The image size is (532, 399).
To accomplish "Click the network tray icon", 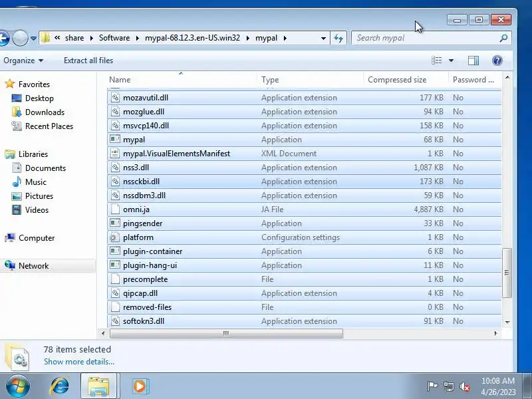I will tap(448, 386).
